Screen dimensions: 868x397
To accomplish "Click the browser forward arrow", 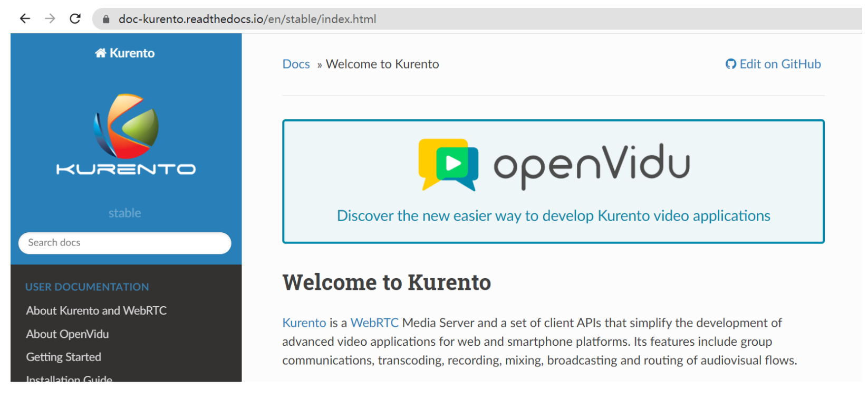I will (50, 19).
